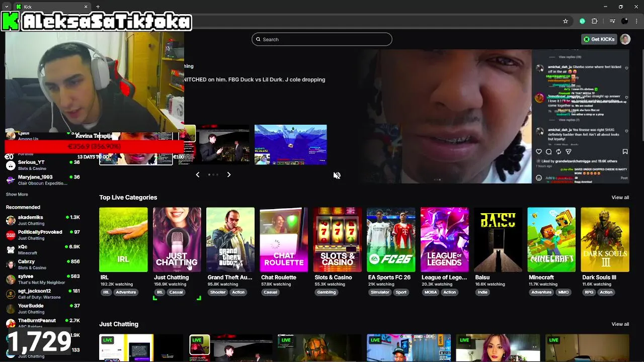Image resolution: width=644 pixels, height=362 pixels.
Task: Open the Dark Souls III category cover
Action: 605,239
